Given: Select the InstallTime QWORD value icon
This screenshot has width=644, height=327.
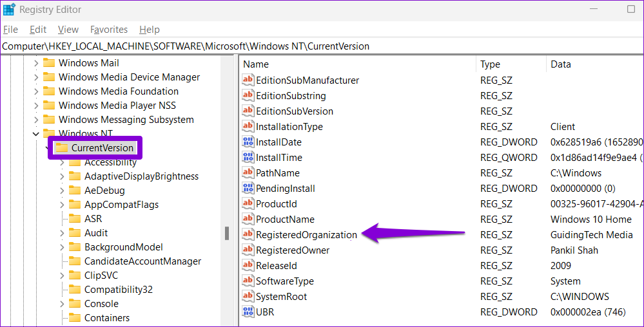Looking at the screenshot, I should 248,158.
